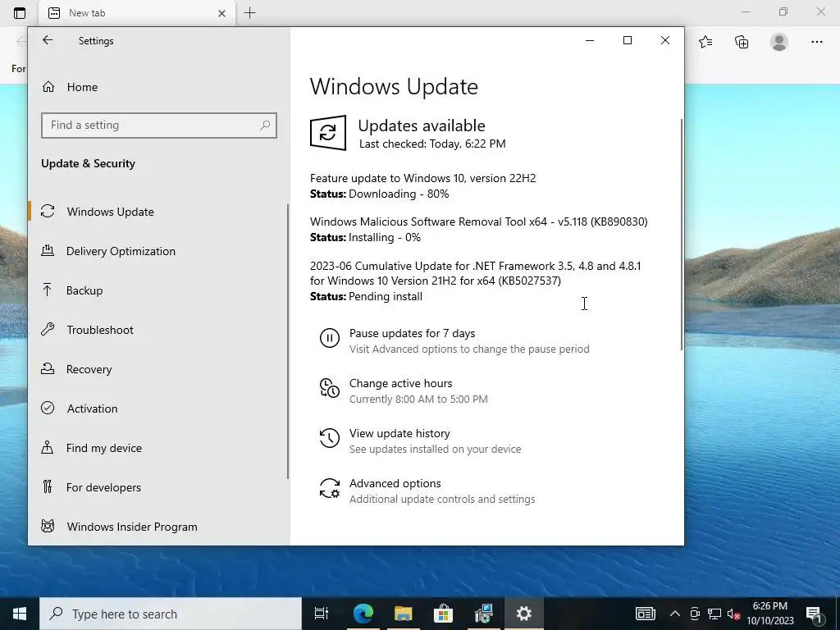
Task: Click the search magnifier in Find a setting
Action: point(265,126)
